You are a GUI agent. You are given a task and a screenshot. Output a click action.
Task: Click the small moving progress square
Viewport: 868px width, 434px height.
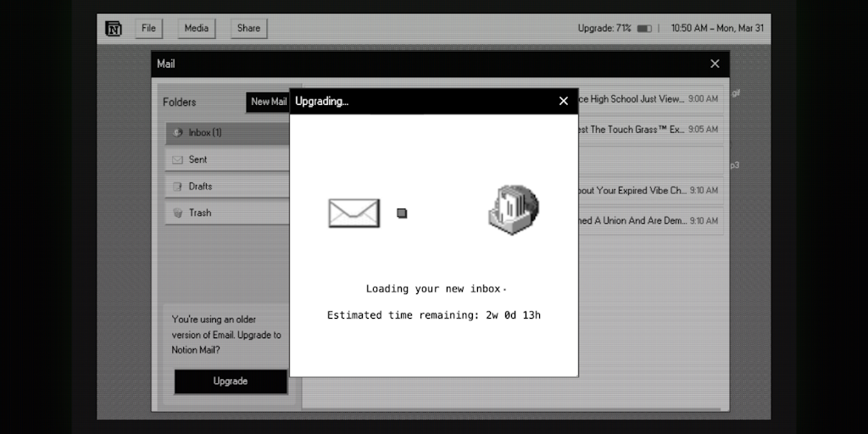pos(402,213)
